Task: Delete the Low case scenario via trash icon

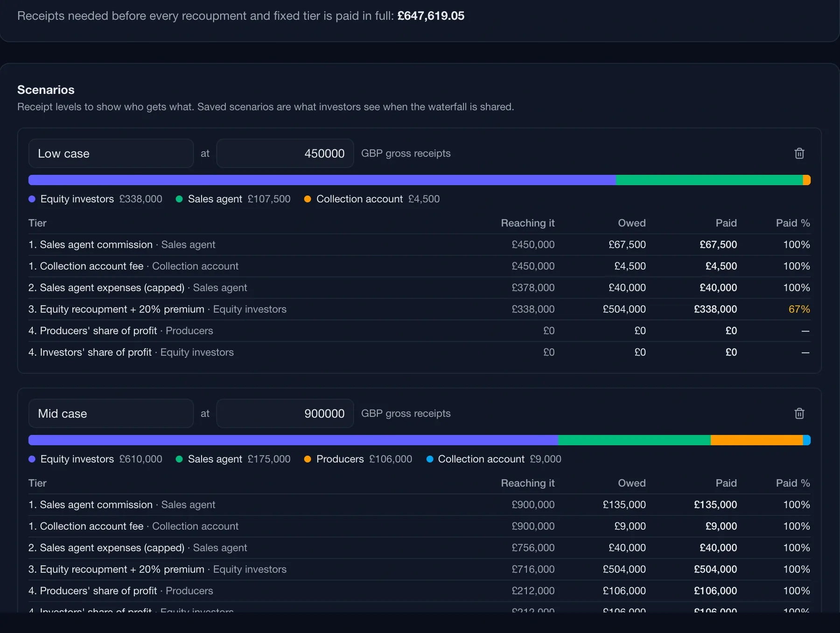Action: [799, 154]
